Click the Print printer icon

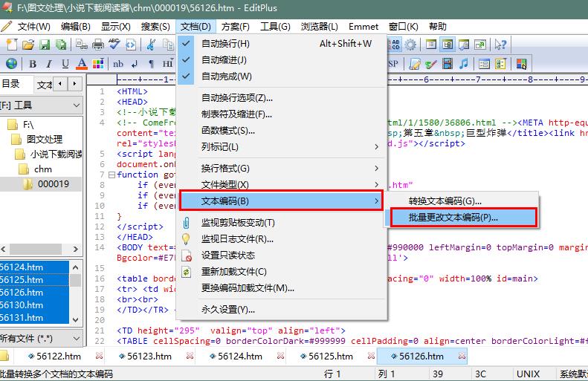point(98,45)
